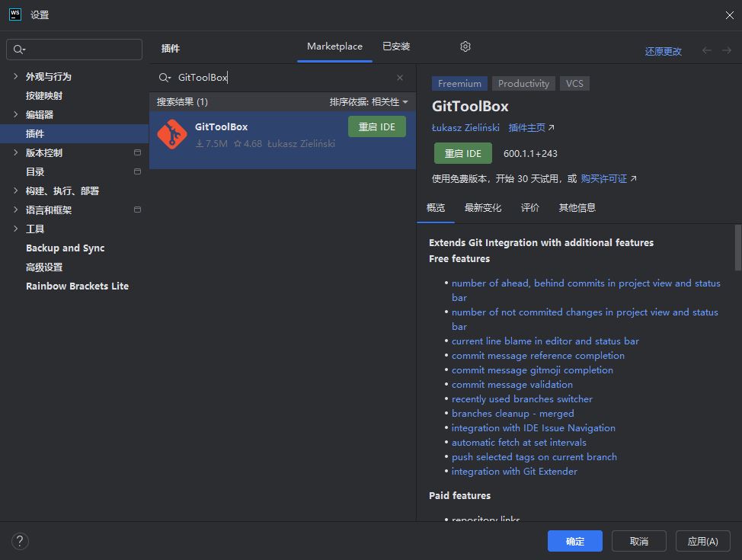Click the forward navigation arrow

[x=727, y=50]
